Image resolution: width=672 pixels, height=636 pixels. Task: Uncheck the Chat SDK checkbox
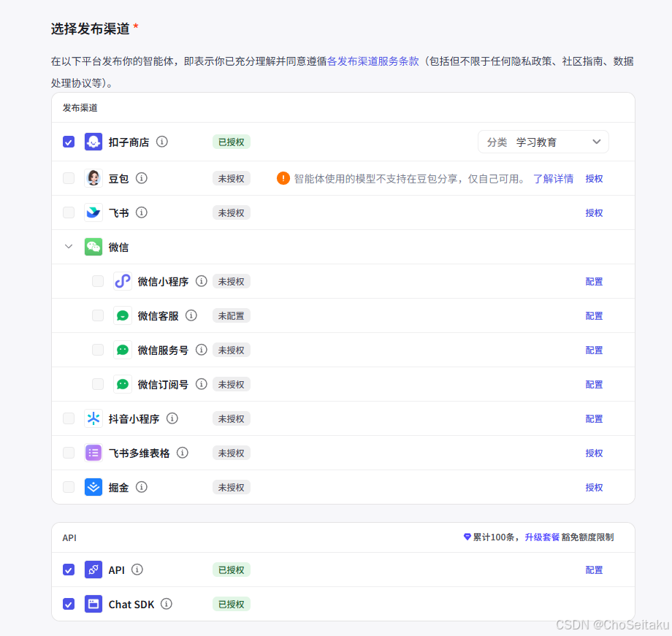[69, 604]
